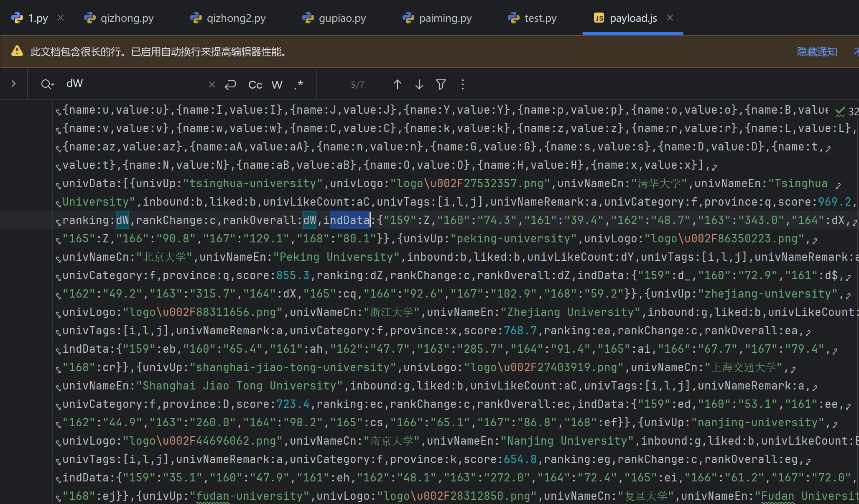Click the 隐藏通知 link
The width and height of the screenshot is (859, 504).
click(x=817, y=52)
